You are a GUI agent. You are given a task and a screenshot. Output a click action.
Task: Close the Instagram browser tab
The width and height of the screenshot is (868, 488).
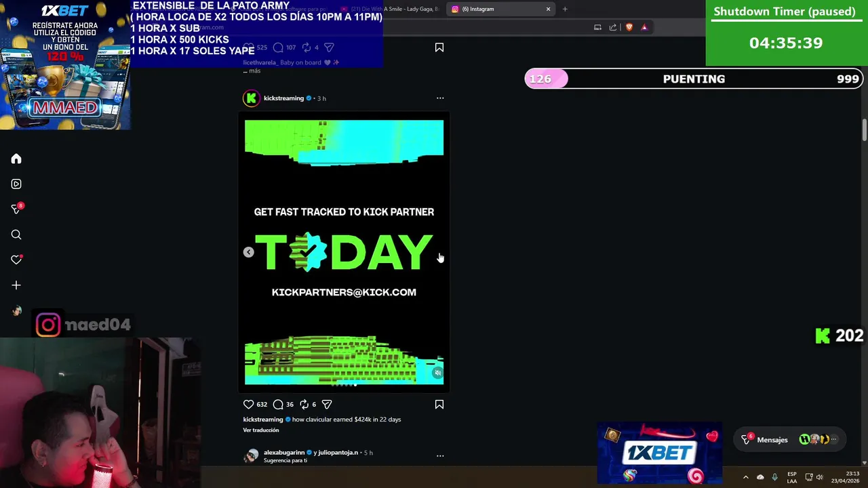pyautogui.click(x=548, y=9)
